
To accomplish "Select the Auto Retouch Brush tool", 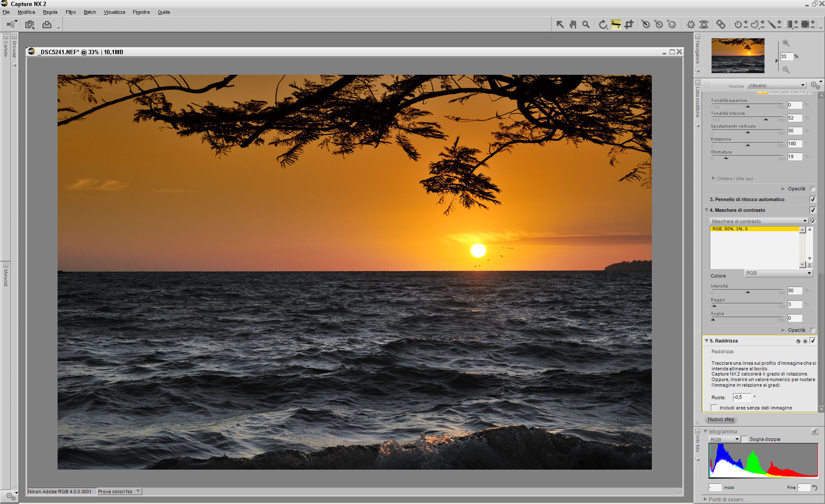I will (721, 24).
